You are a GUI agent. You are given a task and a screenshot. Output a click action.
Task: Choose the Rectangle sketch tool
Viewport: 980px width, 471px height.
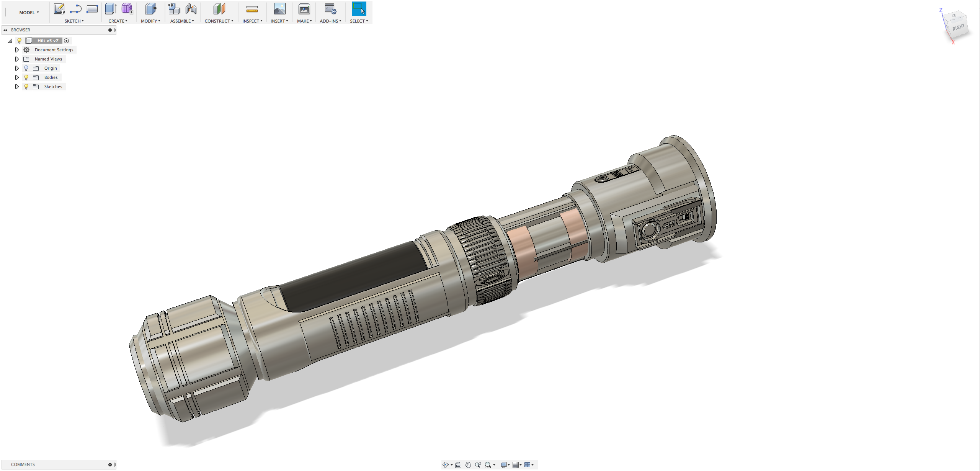pyautogui.click(x=92, y=9)
